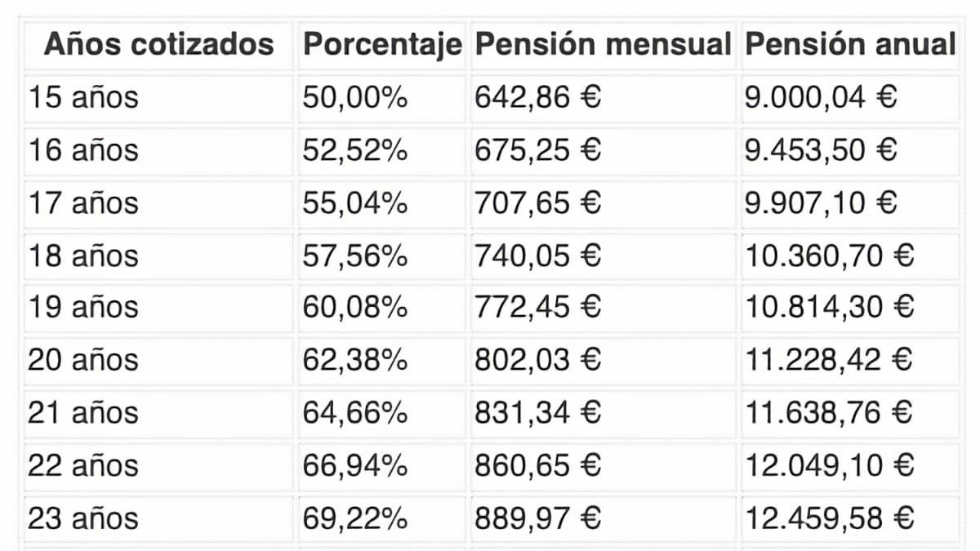The width and height of the screenshot is (980, 551).
Task: Click the 642,86 € monthly pension cell
Action: point(537,98)
